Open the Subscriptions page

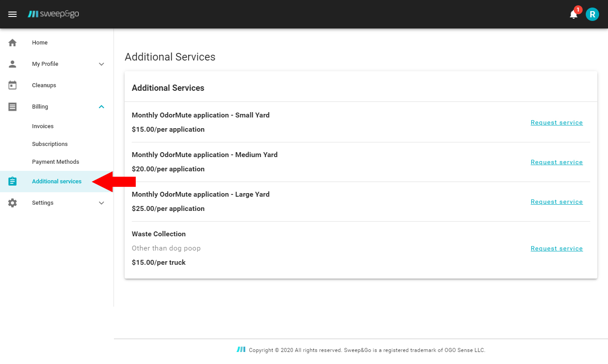click(x=49, y=144)
